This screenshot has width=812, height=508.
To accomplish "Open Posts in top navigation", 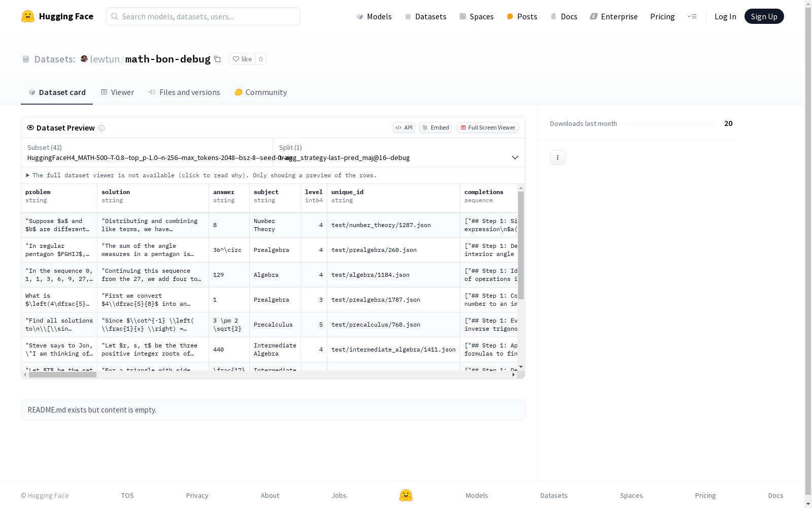I will click(x=522, y=16).
